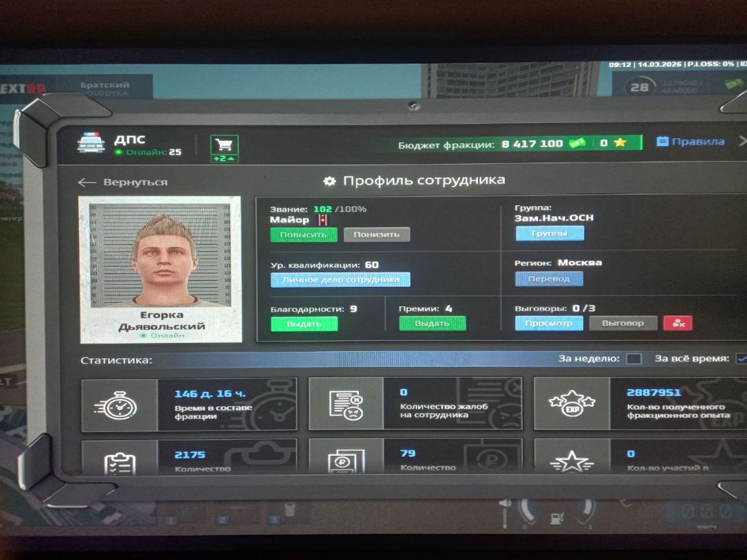
Task: Click the Выговор reprimand button
Action: [622, 323]
